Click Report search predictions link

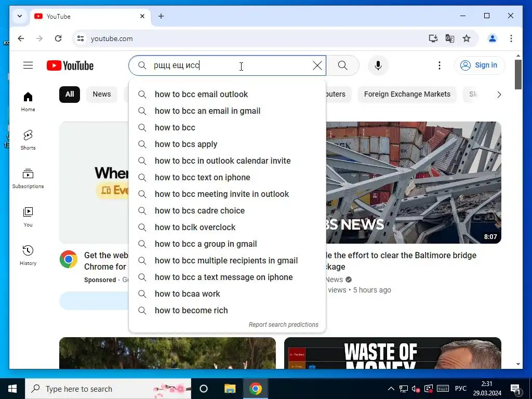coord(283,325)
